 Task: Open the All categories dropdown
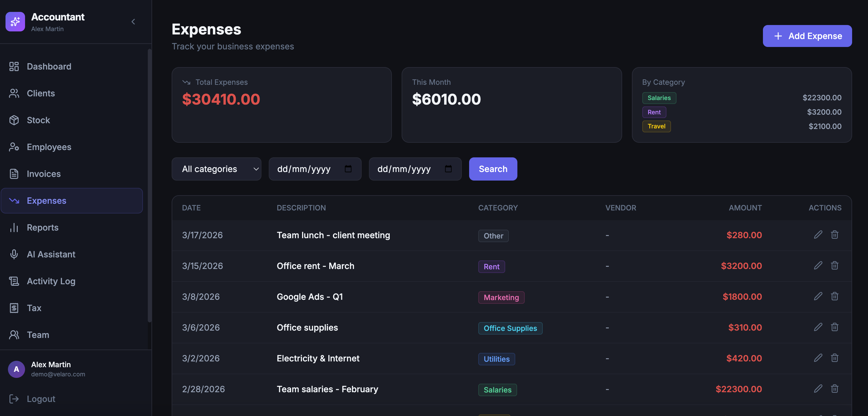coord(216,169)
